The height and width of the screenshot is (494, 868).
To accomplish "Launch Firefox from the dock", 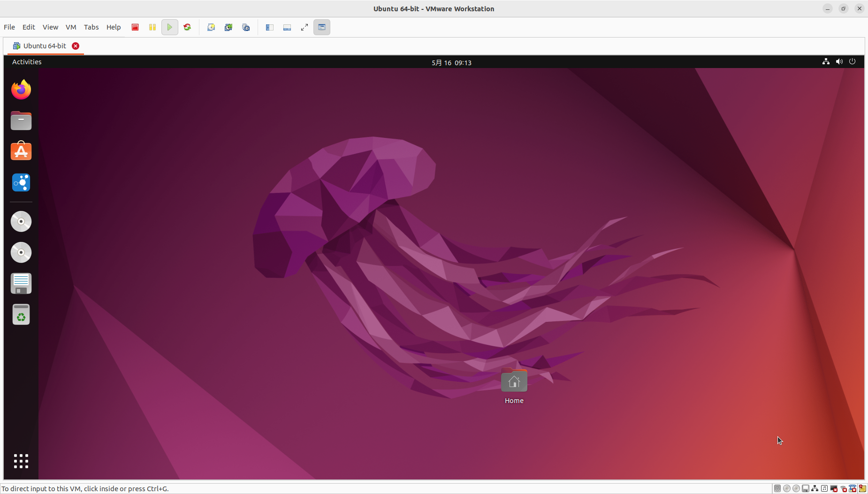I will tap(21, 90).
